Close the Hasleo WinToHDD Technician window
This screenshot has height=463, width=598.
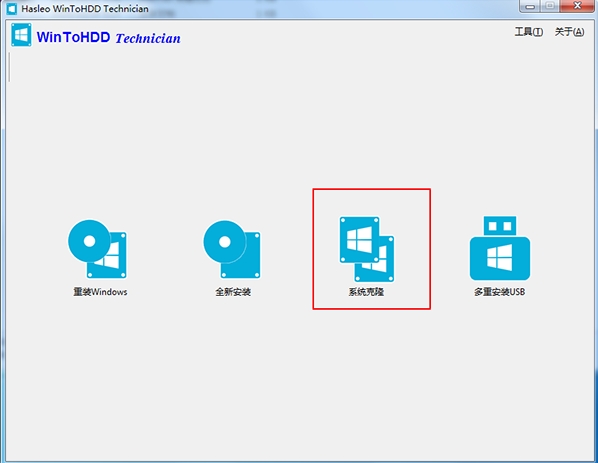[x=578, y=6]
